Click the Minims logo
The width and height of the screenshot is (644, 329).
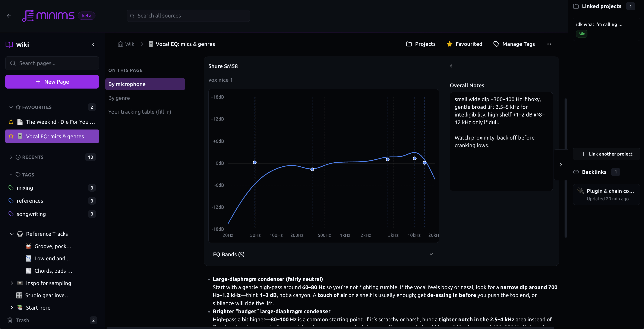click(x=48, y=16)
